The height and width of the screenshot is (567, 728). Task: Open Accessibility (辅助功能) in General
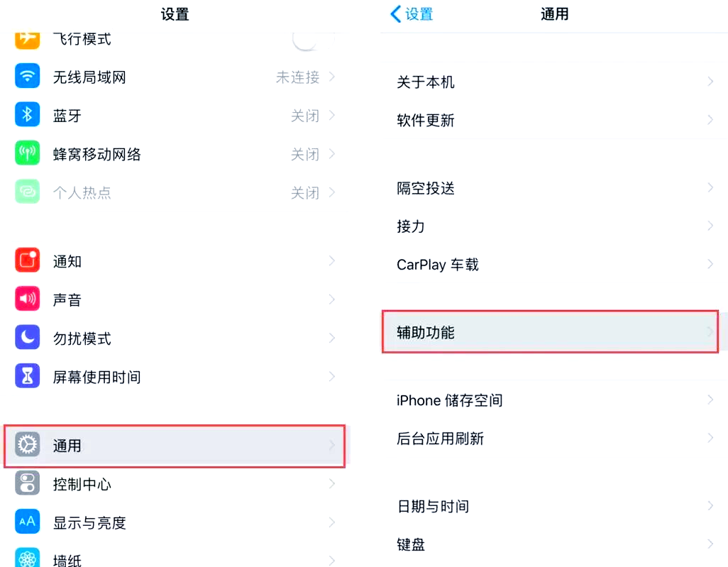pos(550,331)
